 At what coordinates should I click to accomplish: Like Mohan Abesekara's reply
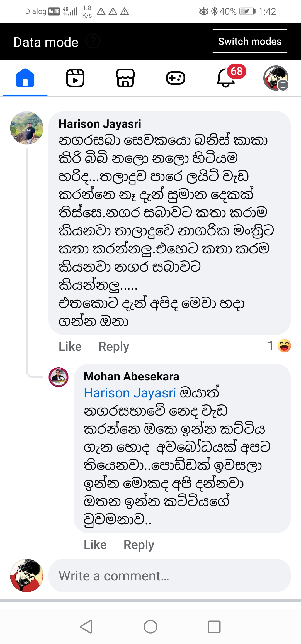(x=95, y=545)
